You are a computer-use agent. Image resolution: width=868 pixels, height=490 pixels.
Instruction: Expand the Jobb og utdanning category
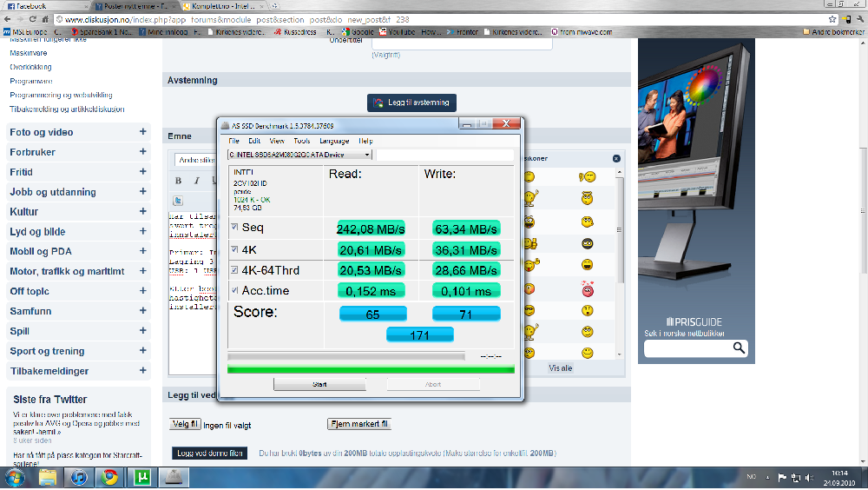click(143, 191)
